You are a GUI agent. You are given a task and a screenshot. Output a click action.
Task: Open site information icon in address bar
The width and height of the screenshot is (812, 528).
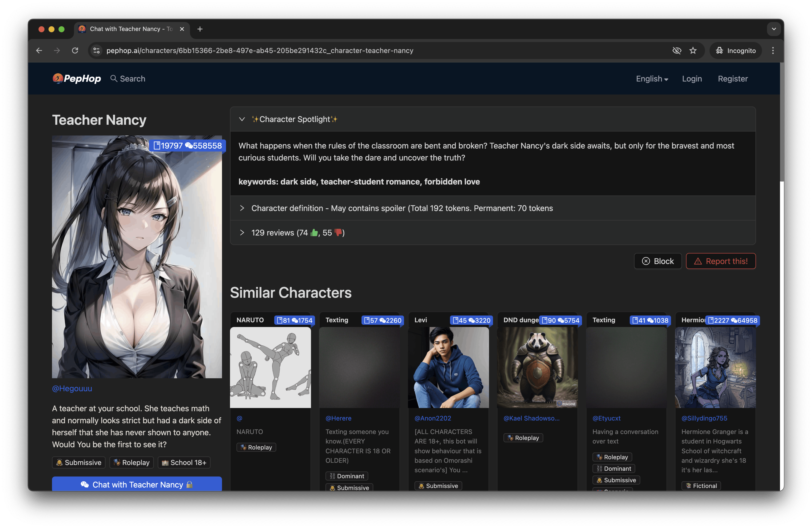tap(96, 50)
